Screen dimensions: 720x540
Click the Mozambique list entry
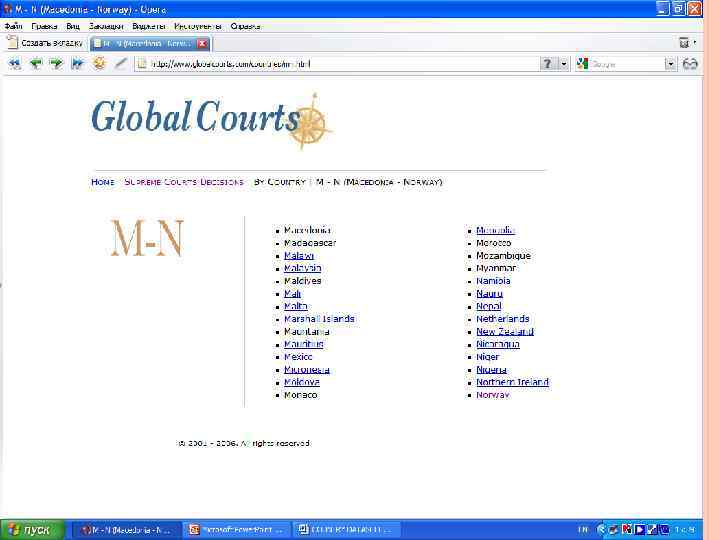click(x=504, y=255)
